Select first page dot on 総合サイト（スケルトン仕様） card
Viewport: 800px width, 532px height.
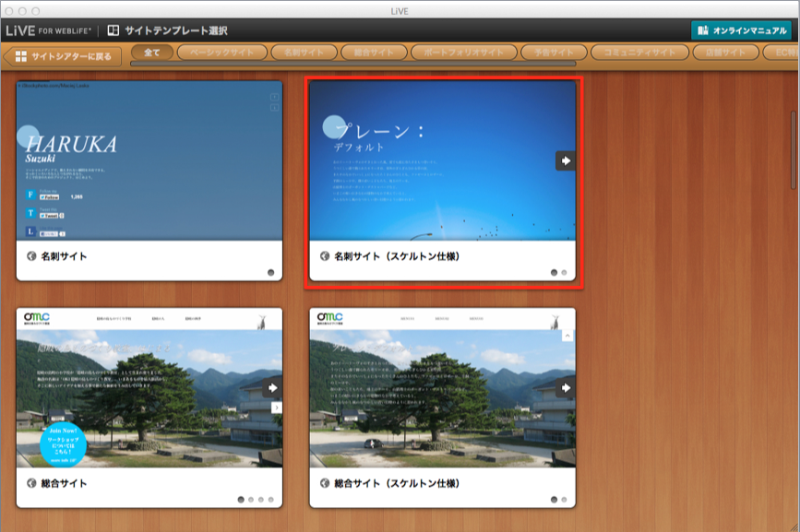[x=554, y=500]
